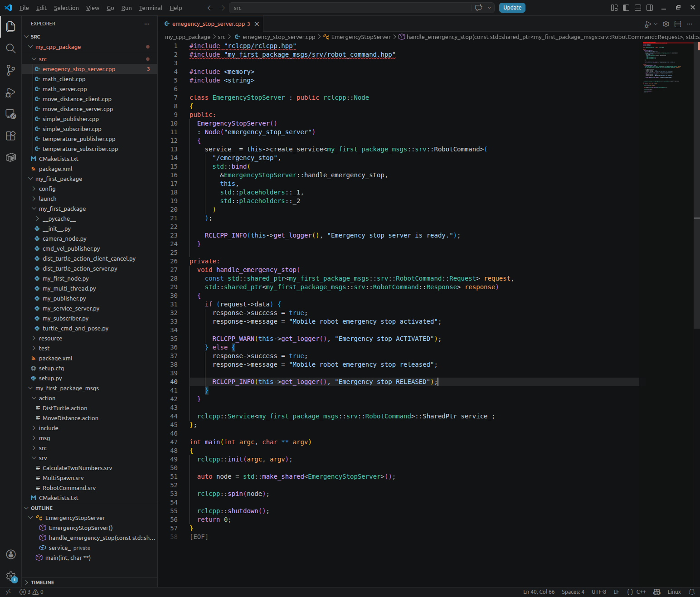Open the run options dropdown arrow
Screen dimensions: 700x597
[656, 24]
